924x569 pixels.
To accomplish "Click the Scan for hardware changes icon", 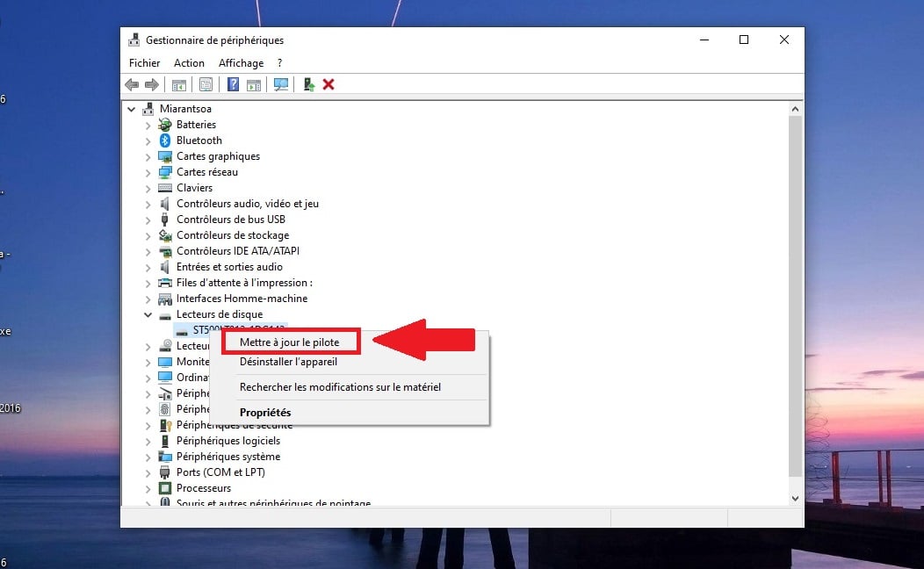I will tap(281, 84).
